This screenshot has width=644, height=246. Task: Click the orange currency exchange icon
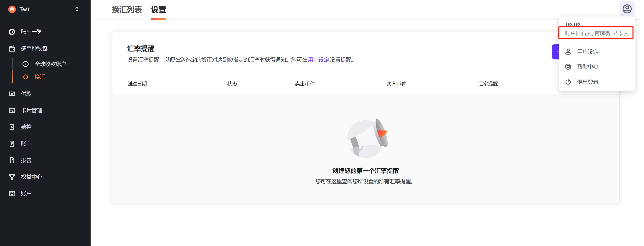26,77
